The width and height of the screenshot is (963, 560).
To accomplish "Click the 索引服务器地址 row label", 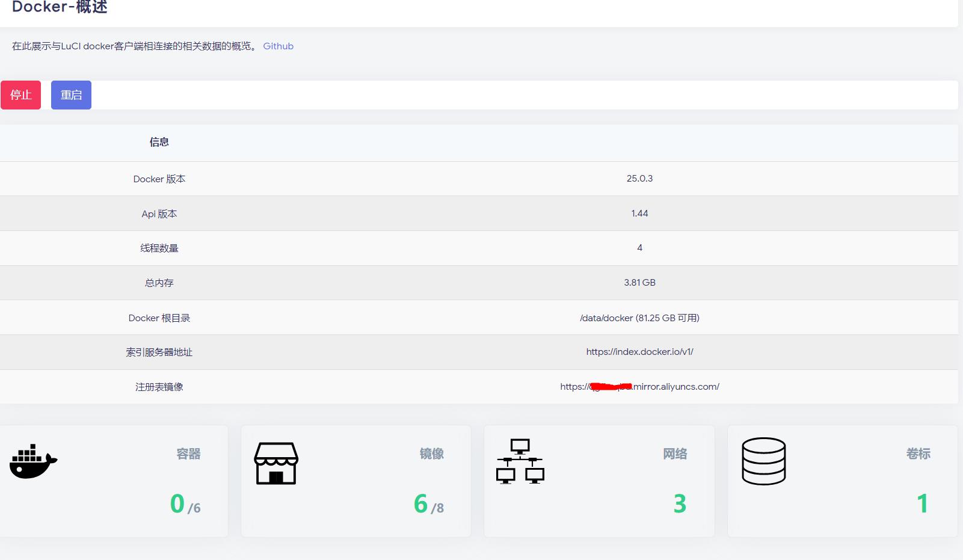I will tap(159, 352).
